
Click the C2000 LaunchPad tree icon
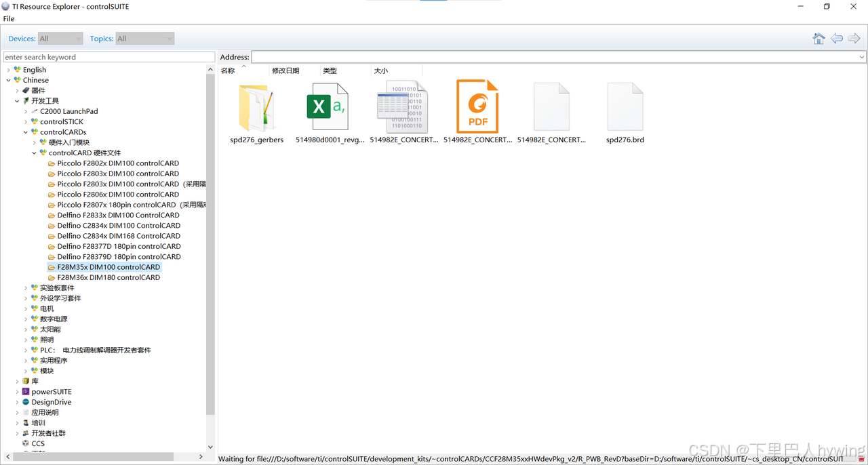click(35, 111)
